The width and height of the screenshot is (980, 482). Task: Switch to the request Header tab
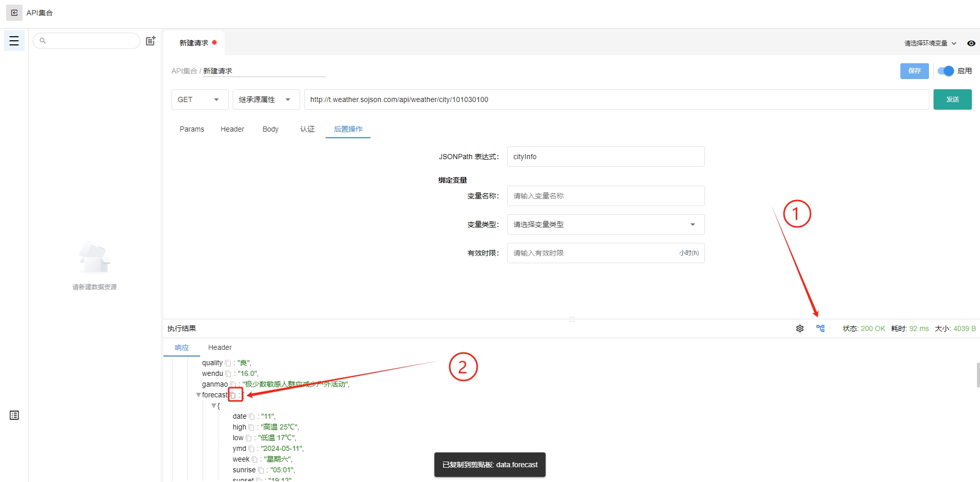[x=232, y=129]
